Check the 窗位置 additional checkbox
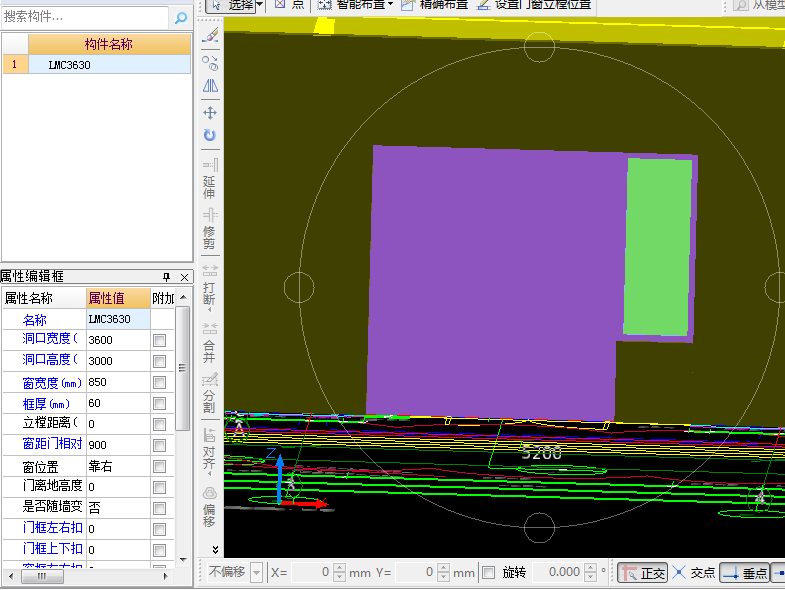The image size is (785, 590). coord(159,467)
